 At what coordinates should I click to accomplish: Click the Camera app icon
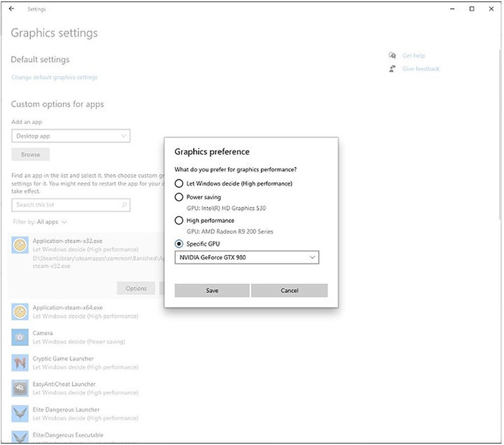point(20,337)
